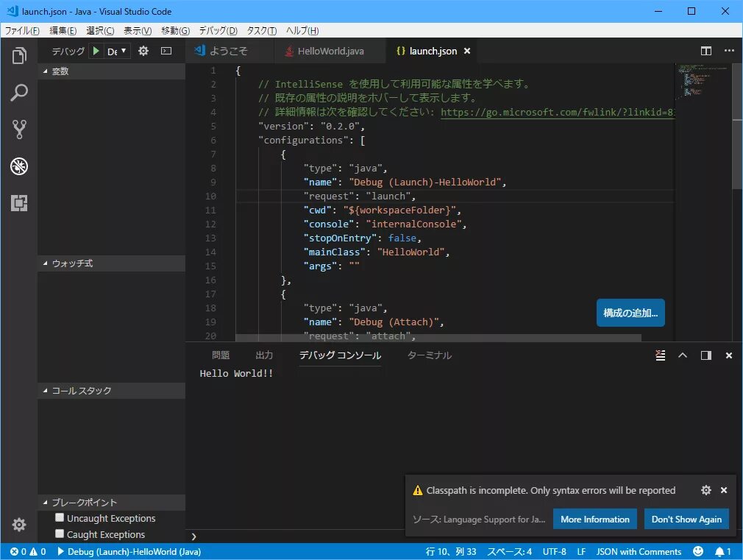This screenshot has width=743, height=560.
Task: Open the 選択(C) menu
Action: tap(100, 30)
